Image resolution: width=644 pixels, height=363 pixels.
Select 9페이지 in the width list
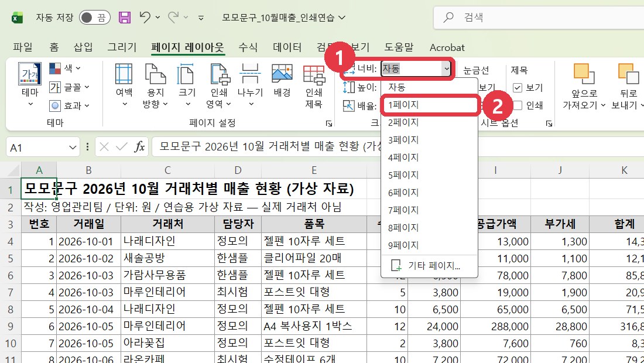[x=429, y=245]
